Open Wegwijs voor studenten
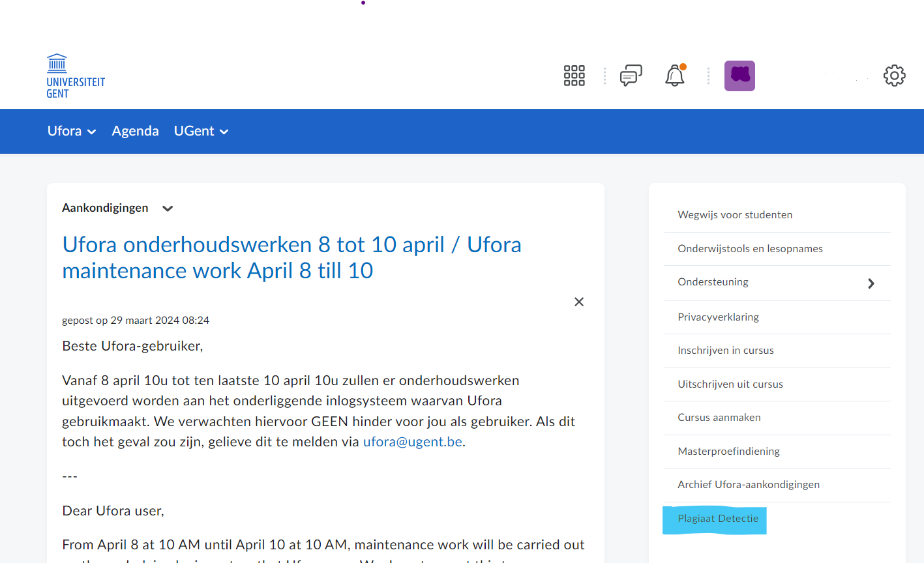This screenshot has width=924, height=563. [735, 215]
